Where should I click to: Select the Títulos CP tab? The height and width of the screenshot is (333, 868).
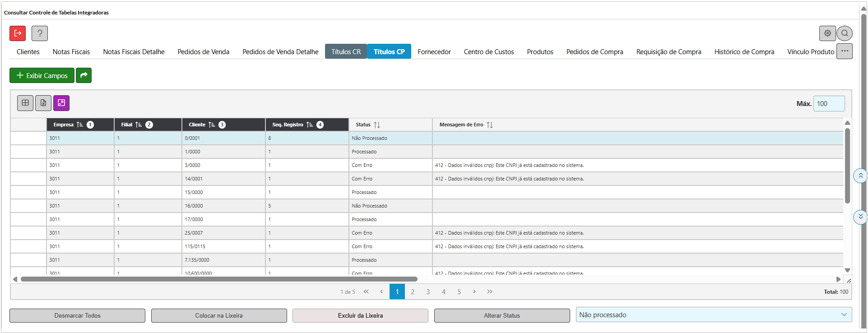coord(389,52)
